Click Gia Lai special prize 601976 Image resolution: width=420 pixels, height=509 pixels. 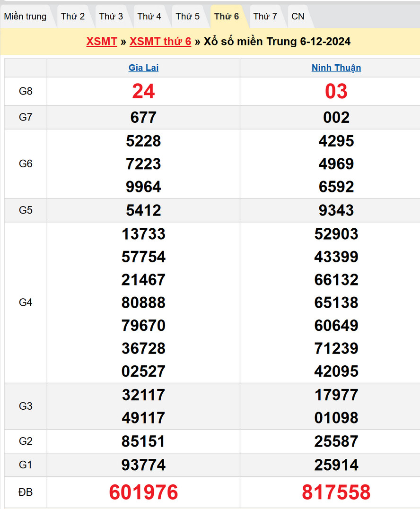click(143, 492)
